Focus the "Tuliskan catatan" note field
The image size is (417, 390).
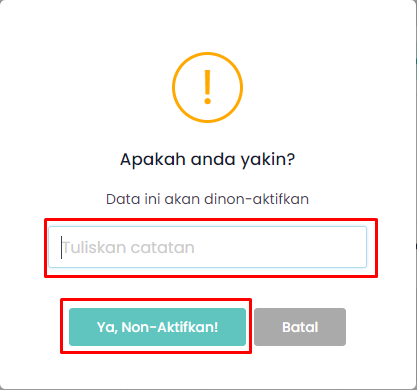point(207,247)
